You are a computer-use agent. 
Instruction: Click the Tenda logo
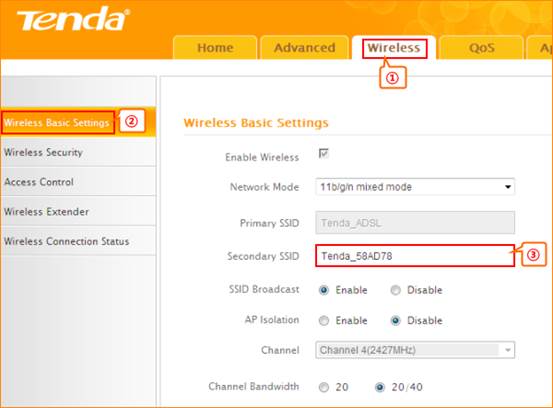[x=73, y=20]
